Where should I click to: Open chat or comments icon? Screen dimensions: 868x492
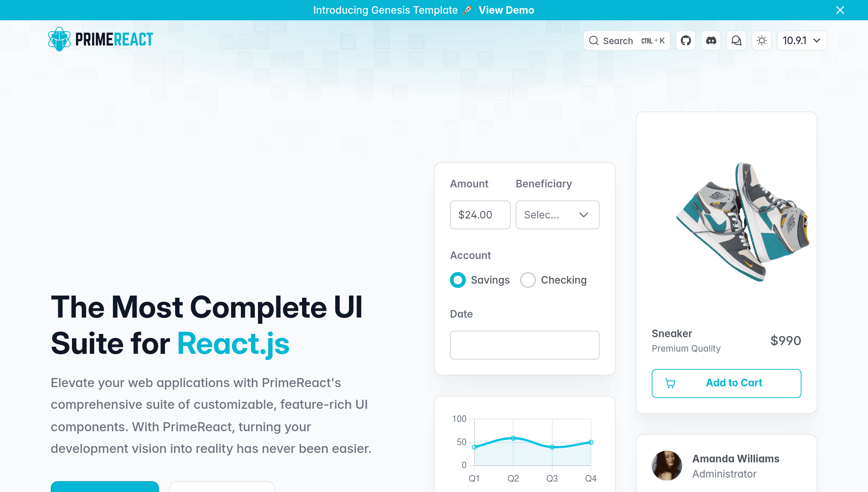[x=736, y=40]
